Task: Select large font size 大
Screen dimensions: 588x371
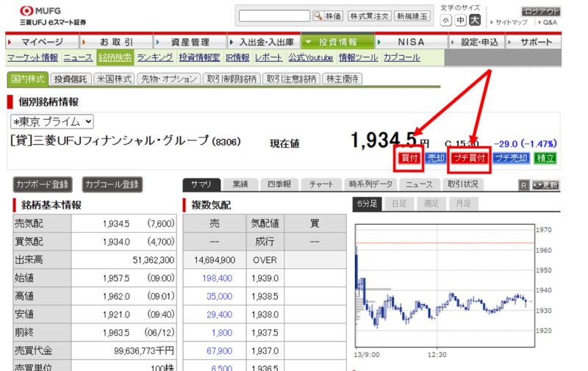Action: 475,20
